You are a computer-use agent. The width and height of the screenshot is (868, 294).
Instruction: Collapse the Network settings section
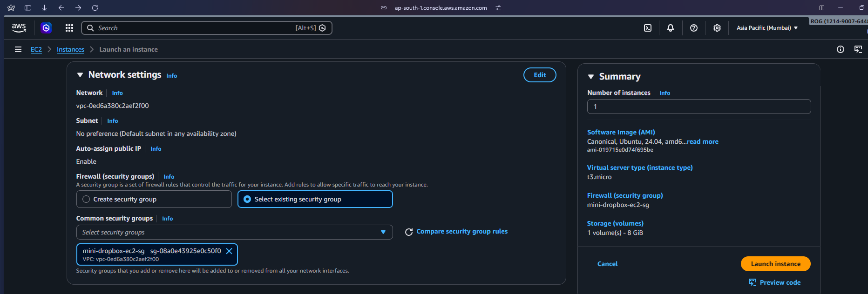point(80,75)
